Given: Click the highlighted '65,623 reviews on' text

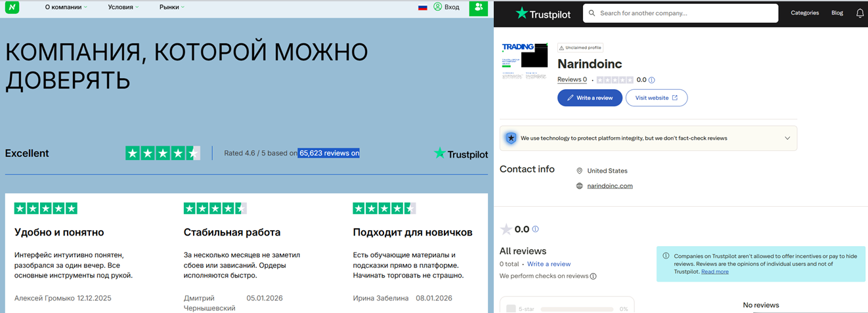Looking at the screenshot, I should coord(329,154).
